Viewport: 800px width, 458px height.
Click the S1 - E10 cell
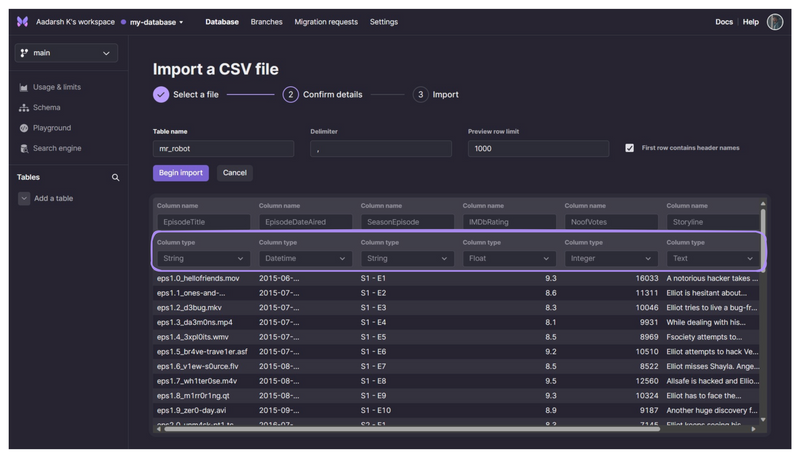coord(376,411)
